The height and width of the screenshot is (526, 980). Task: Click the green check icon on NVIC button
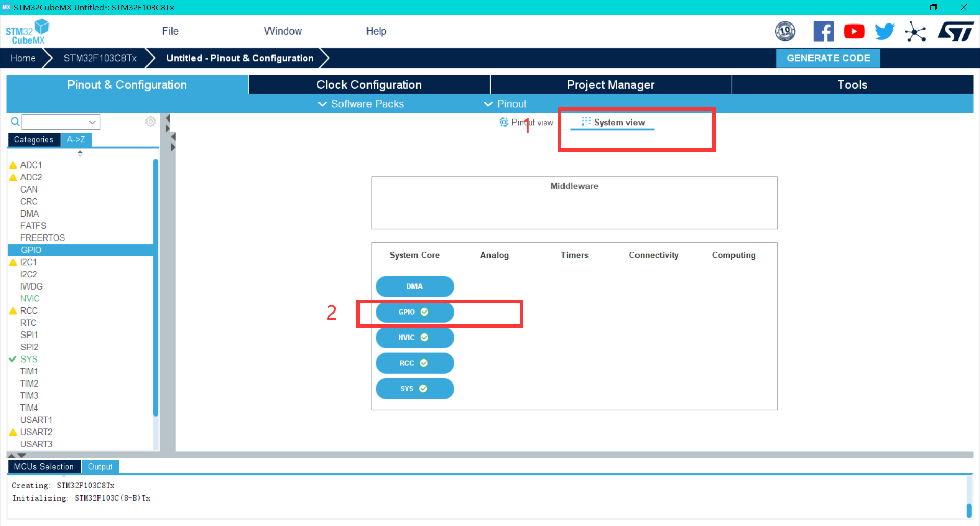tap(424, 337)
